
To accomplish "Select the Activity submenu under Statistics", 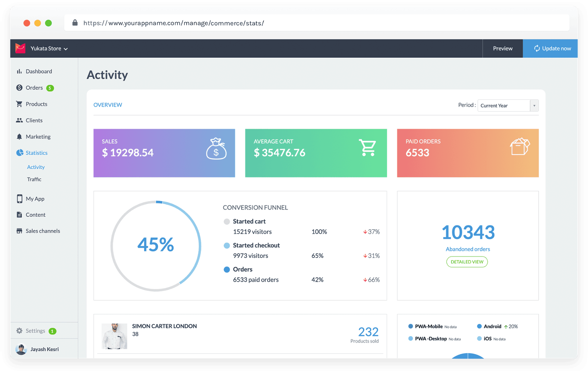I will point(35,167).
